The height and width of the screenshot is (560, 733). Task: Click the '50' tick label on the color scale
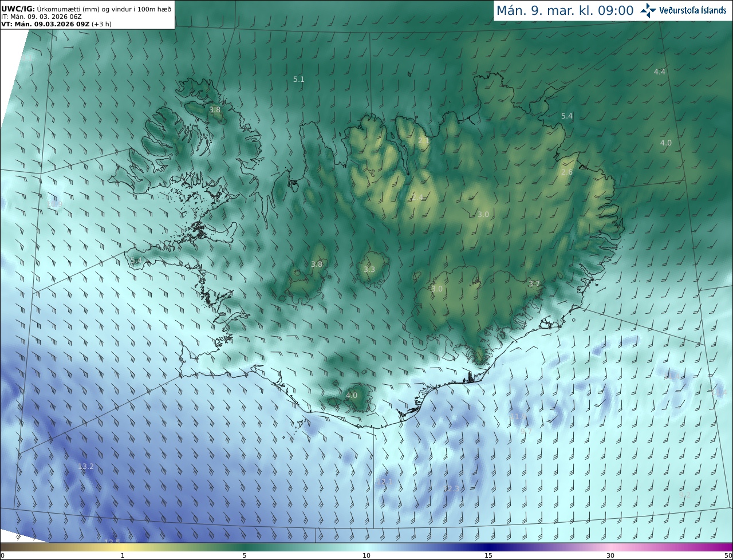728,555
